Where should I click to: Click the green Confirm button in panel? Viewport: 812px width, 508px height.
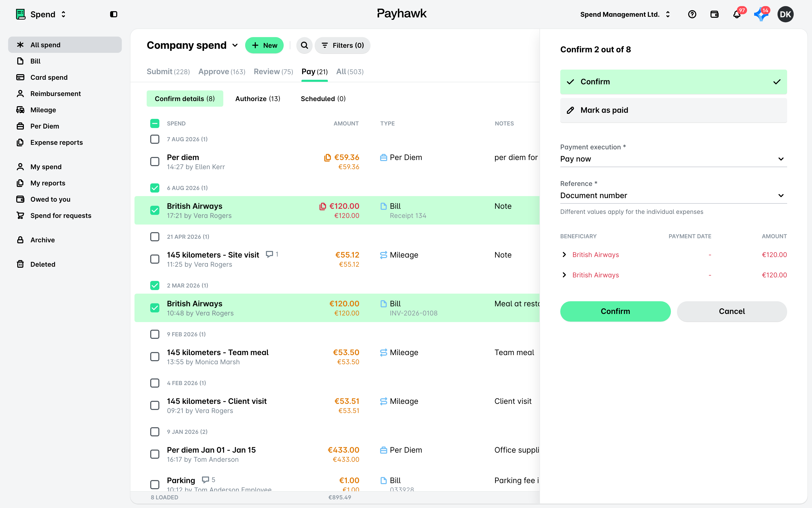[615, 311]
